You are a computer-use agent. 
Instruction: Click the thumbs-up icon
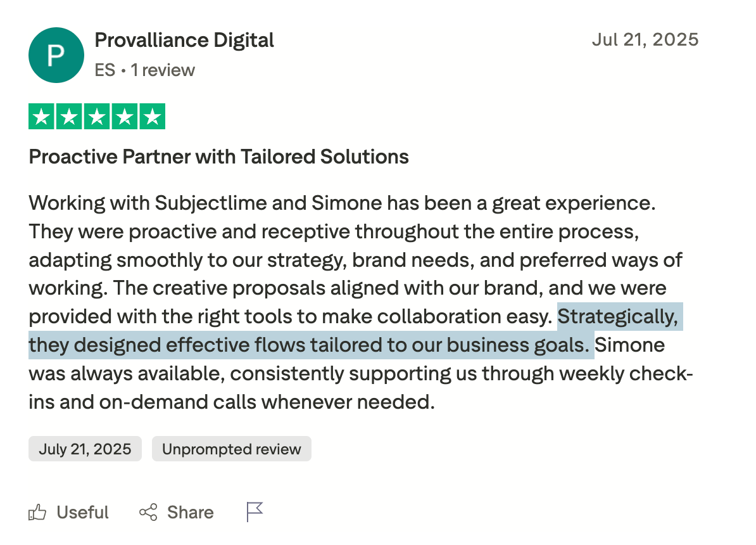[x=38, y=513]
